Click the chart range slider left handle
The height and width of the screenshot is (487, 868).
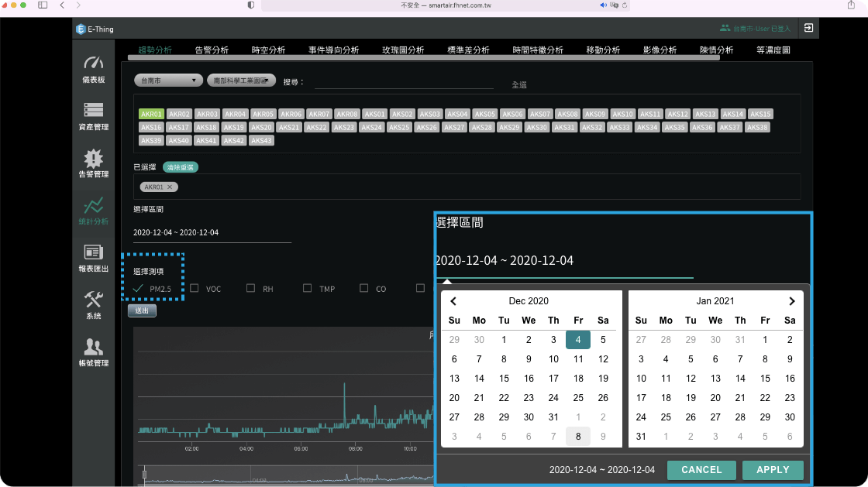coord(144,475)
